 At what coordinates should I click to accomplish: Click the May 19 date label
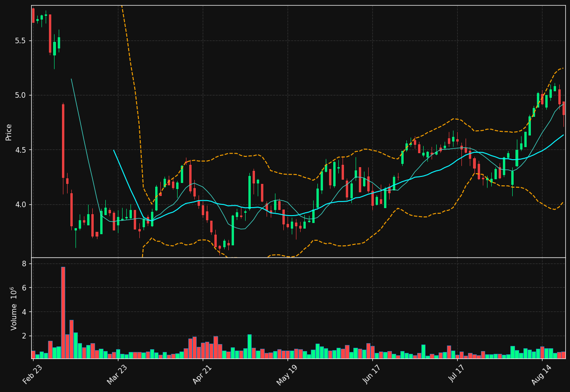[287, 374]
